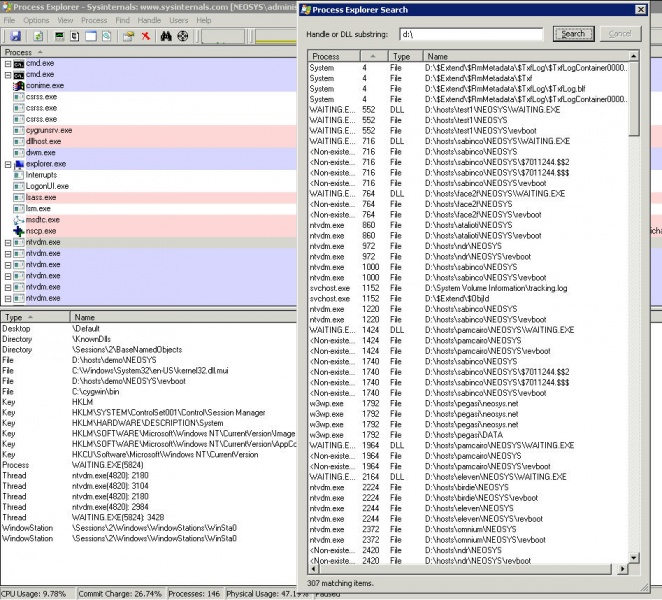Click the CPU usage mini graph in toolbar
This screenshot has width=662, height=600.
point(223,36)
